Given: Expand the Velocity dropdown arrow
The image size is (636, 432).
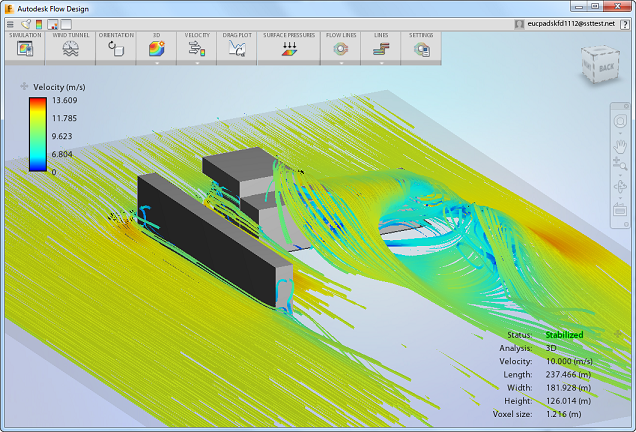Looking at the screenshot, I should [197, 62].
